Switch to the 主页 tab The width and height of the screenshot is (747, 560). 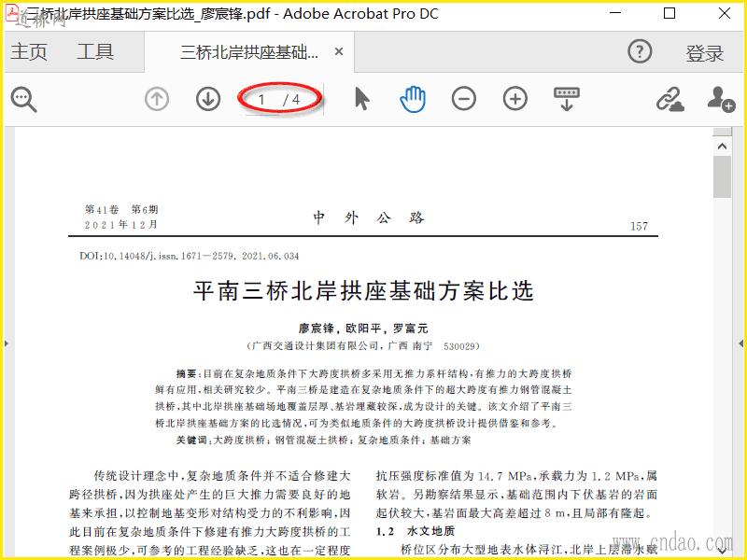point(29,51)
